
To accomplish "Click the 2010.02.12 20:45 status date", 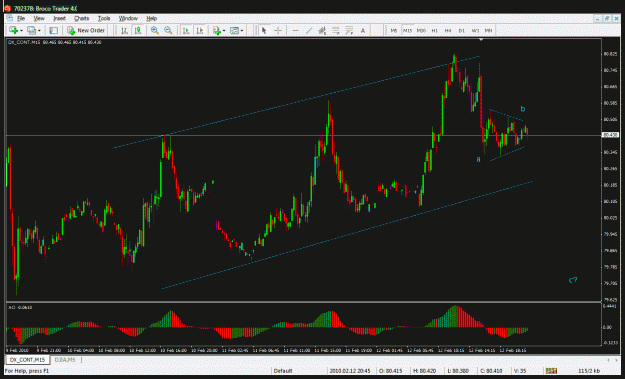I will (x=350, y=371).
